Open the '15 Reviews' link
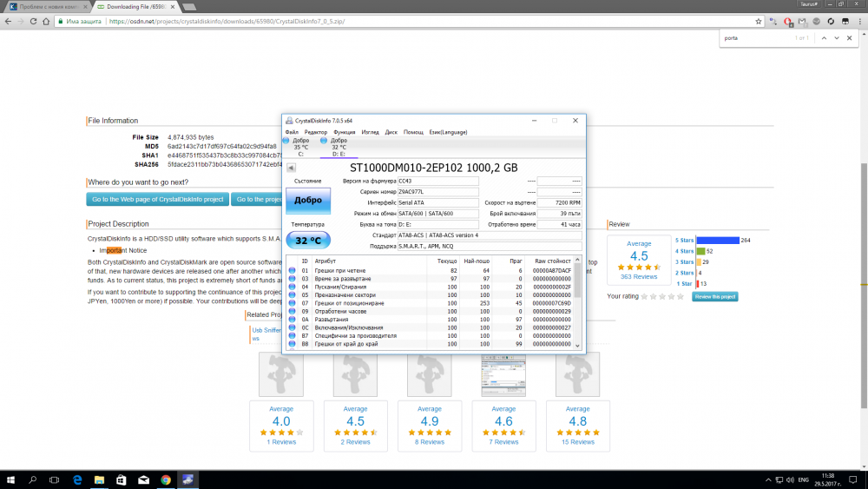Screen dimensions: 868x489 (x=577, y=442)
